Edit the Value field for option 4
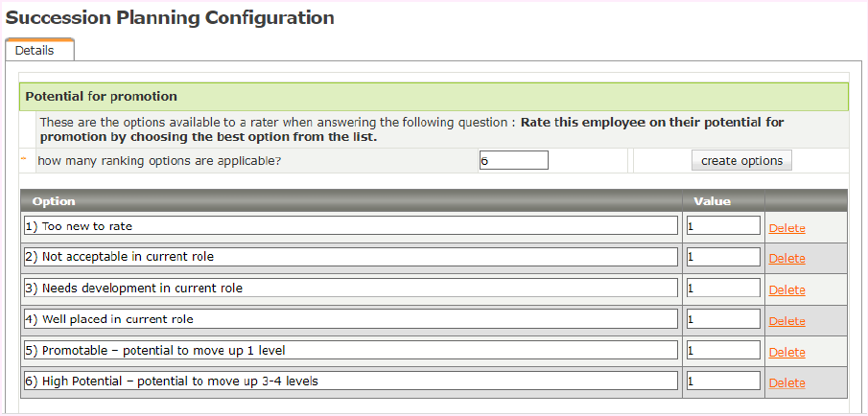This screenshot has width=868, height=416. point(723,319)
